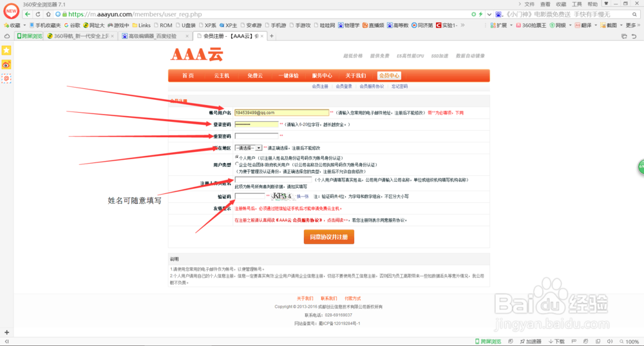Select the 个人用户 radio option
This screenshot has width=644, height=346.
(x=237, y=157)
